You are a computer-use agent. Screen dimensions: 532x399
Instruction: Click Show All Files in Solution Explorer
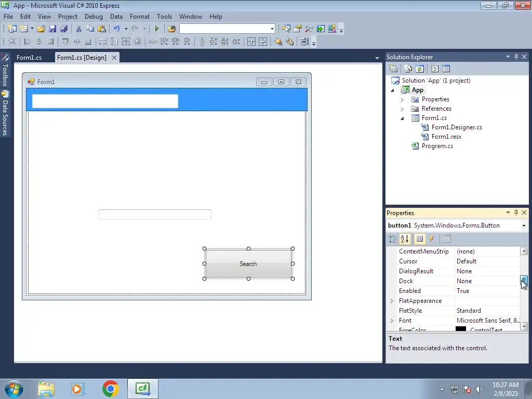(408, 69)
